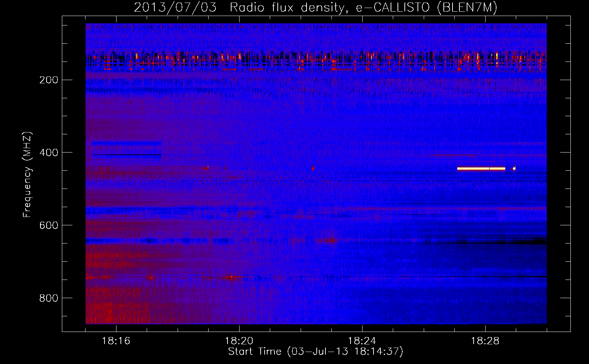This screenshot has width=589, height=364.
Task: Click the '18:20' time tick label
Action: point(239,341)
